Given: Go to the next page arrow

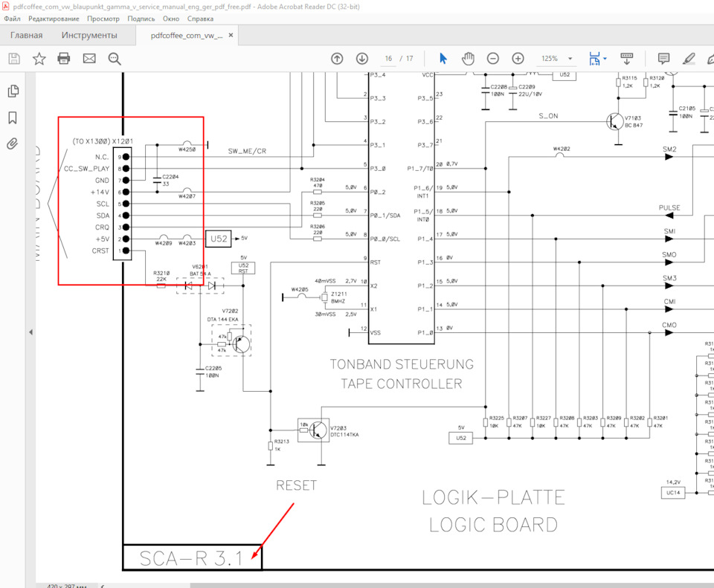Looking at the screenshot, I should click(362, 58).
